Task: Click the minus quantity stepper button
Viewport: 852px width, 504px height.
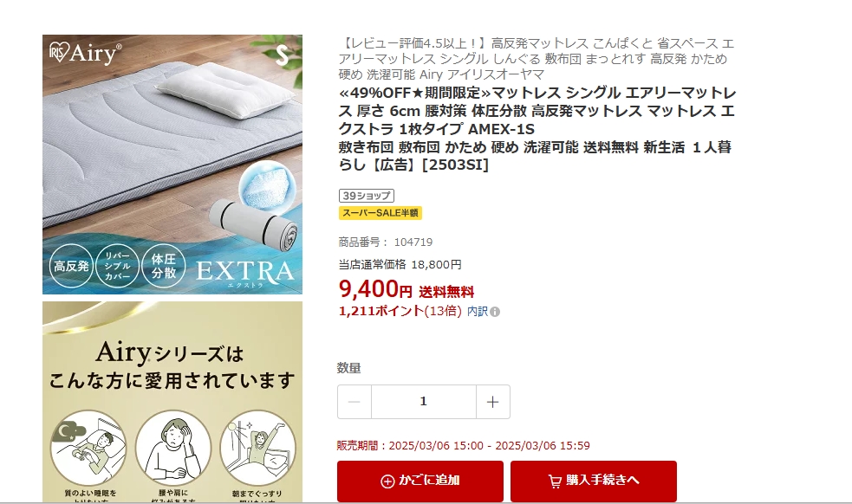Action: 354,402
